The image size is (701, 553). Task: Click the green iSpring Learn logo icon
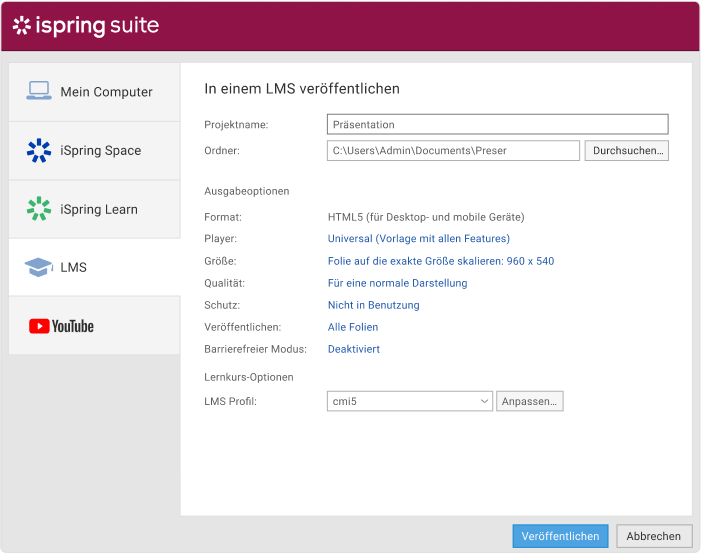pos(39,209)
